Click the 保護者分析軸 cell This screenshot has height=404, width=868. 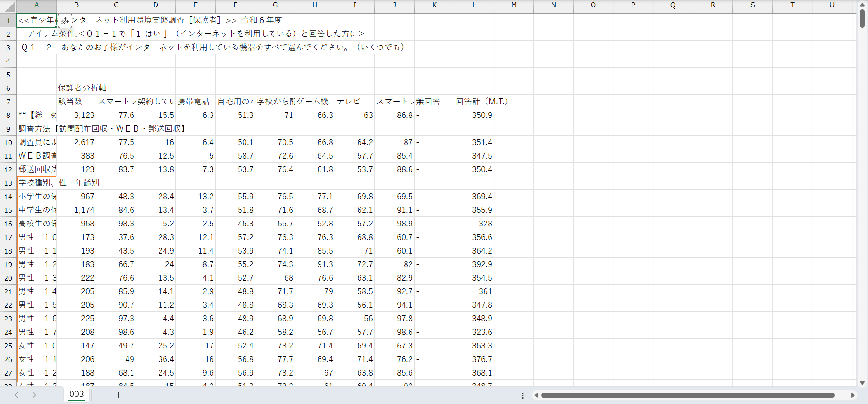(x=76, y=88)
